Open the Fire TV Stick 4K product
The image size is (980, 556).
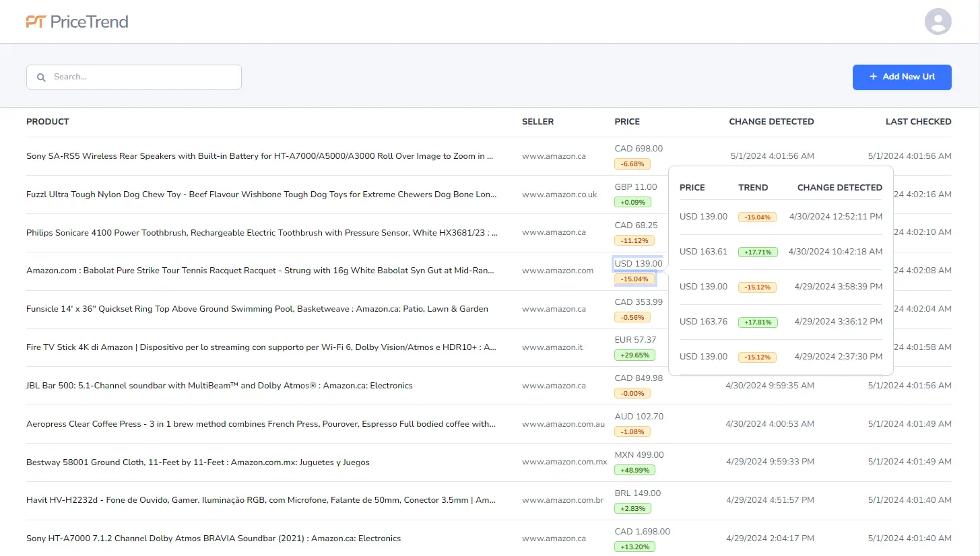pyautogui.click(x=261, y=347)
